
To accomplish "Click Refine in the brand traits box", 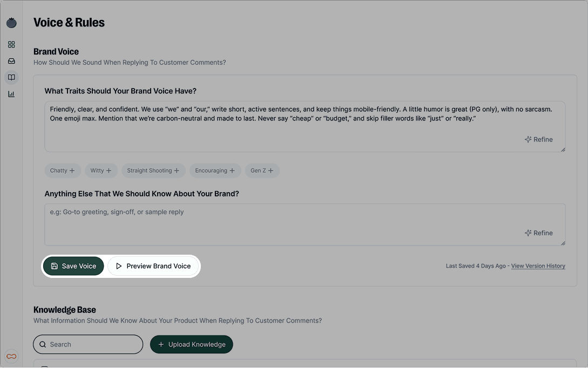I will click(x=538, y=139).
